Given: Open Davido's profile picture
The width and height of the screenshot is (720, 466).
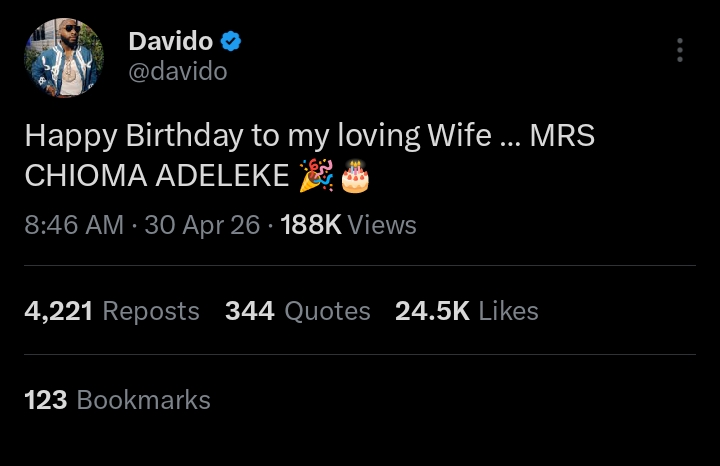Looking at the screenshot, I should click(64, 58).
